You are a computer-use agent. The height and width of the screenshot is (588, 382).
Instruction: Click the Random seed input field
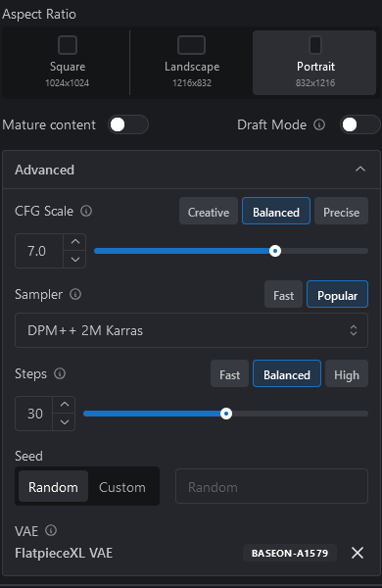coord(271,486)
